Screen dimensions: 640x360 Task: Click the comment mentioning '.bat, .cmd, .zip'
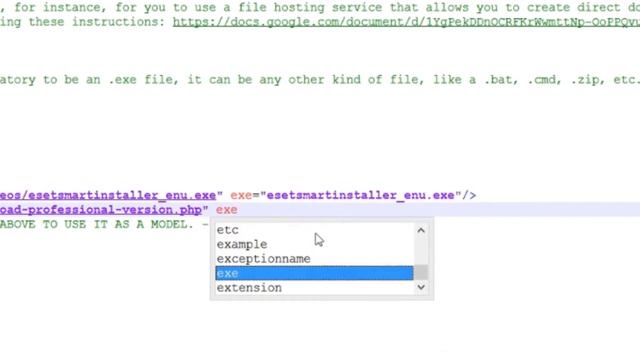click(320, 80)
